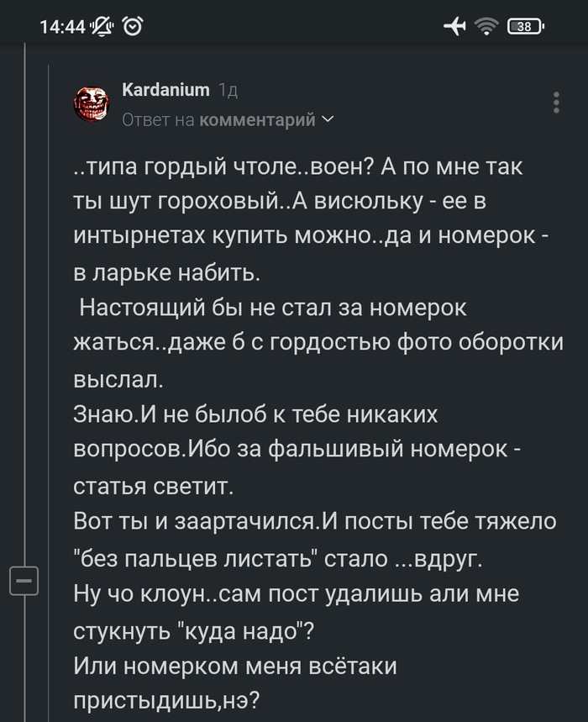The image size is (588, 722).
Task: Tap the line starting "..типа гордый чтоле"
Action: [x=298, y=167]
